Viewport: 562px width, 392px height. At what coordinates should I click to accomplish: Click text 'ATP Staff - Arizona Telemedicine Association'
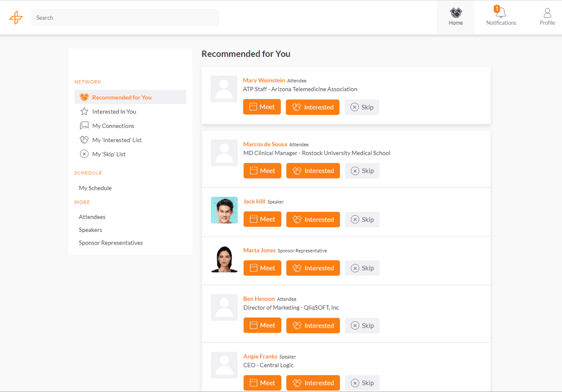(x=300, y=89)
